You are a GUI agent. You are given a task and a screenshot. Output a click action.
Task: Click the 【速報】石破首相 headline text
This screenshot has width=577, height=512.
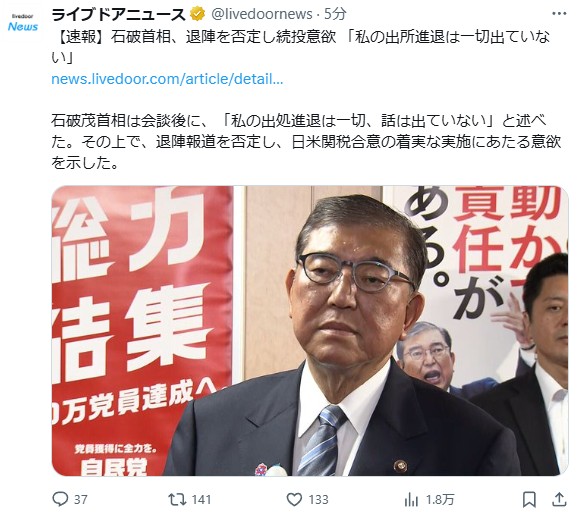click(x=301, y=47)
